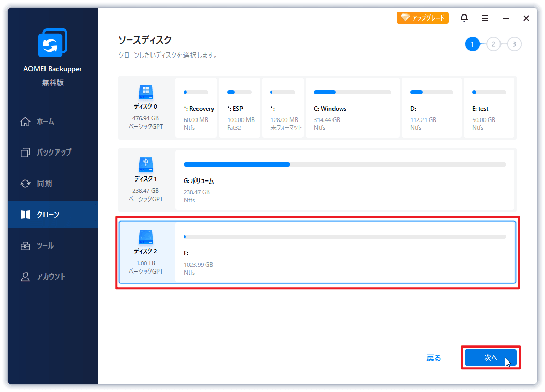Click the AOMEI Backupper logo icon
Viewport: 545px width, 392px height.
click(53, 43)
